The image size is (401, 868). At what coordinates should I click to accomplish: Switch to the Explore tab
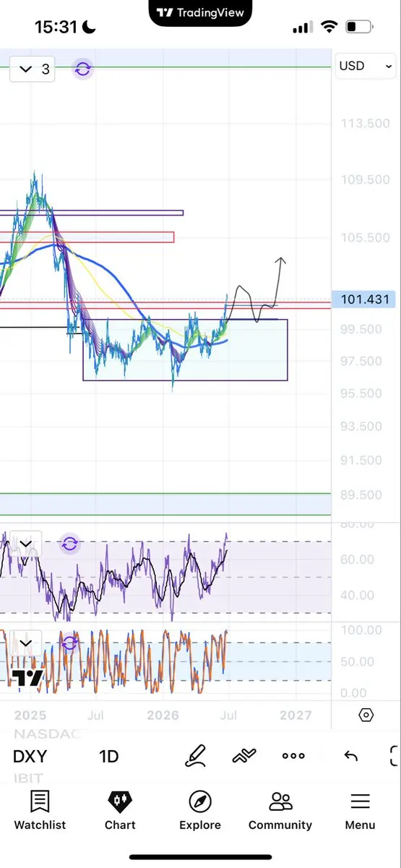click(x=200, y=809)
